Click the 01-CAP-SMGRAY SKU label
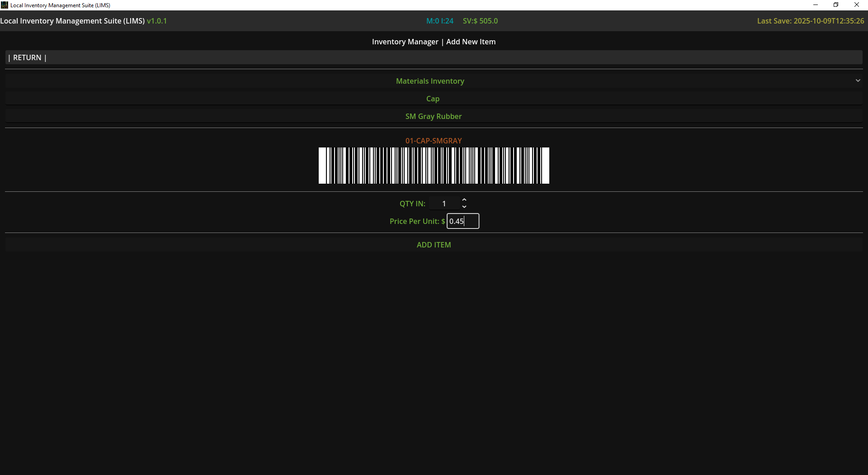Image resolution: width=868 pixels, height=475 pixels. [x=434, y=141]
